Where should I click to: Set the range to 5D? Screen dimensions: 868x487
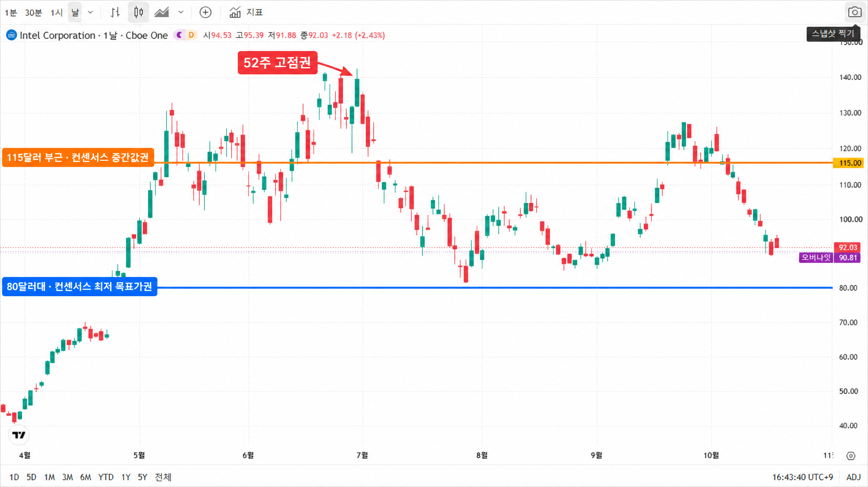pos(31,477)
